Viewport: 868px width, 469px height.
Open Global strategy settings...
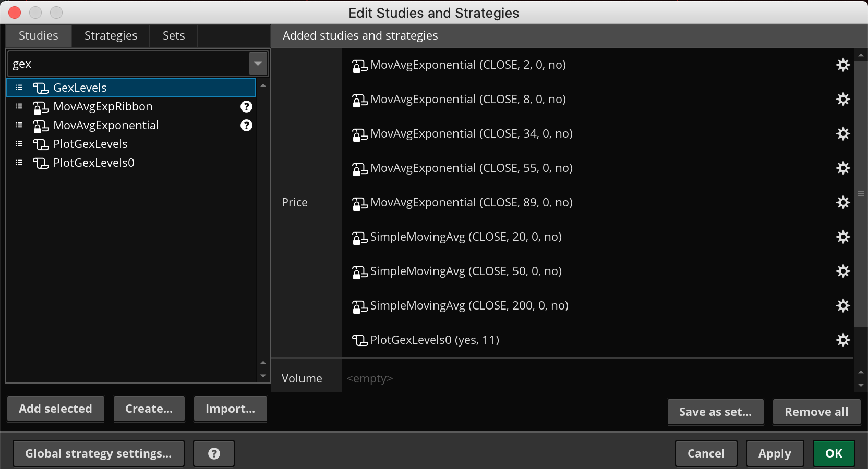(x=99, y=453)
